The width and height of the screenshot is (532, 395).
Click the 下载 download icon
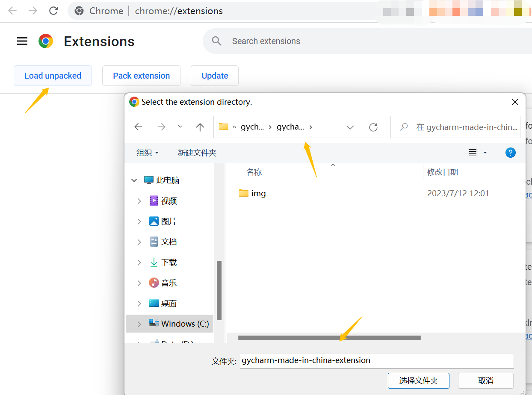(x=154, y=262)
